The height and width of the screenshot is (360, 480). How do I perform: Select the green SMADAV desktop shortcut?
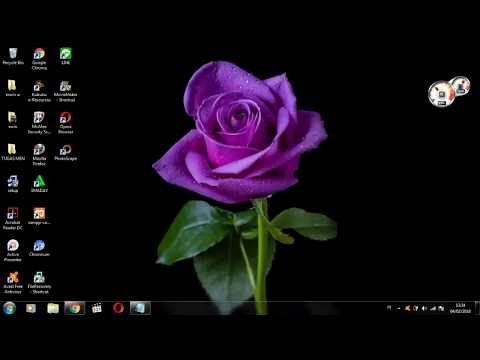[x=39, y=184]
